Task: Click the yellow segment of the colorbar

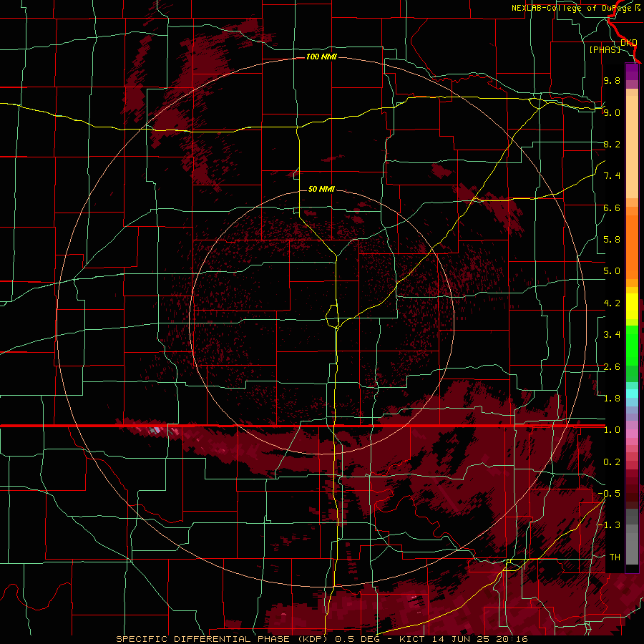Action: 632,306
